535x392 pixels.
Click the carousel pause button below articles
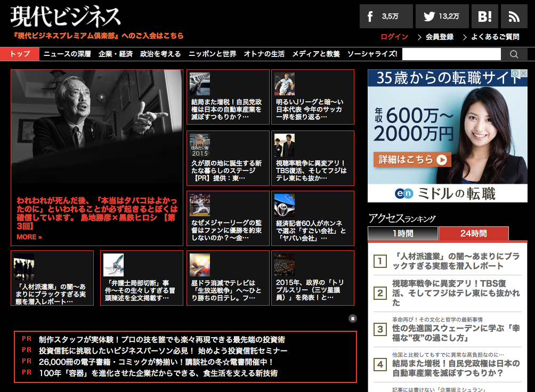352,318
